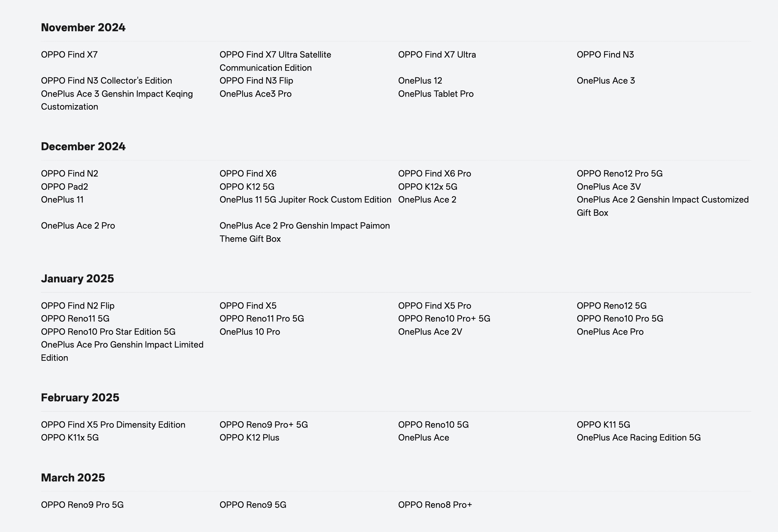Click on OnePlus 12 device entry

tap(420, 81)
